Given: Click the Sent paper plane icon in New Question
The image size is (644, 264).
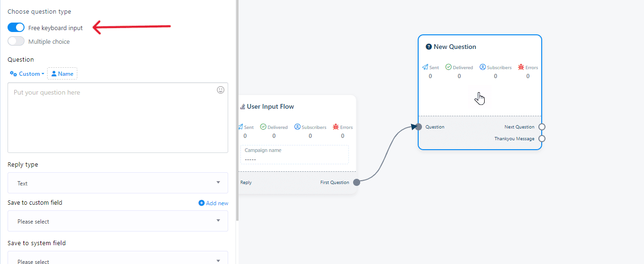Looking at the screenshot, I should (x=425, y=67).
